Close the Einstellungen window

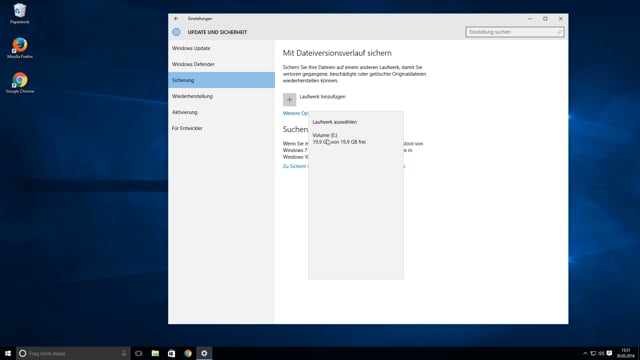[560, 19]
